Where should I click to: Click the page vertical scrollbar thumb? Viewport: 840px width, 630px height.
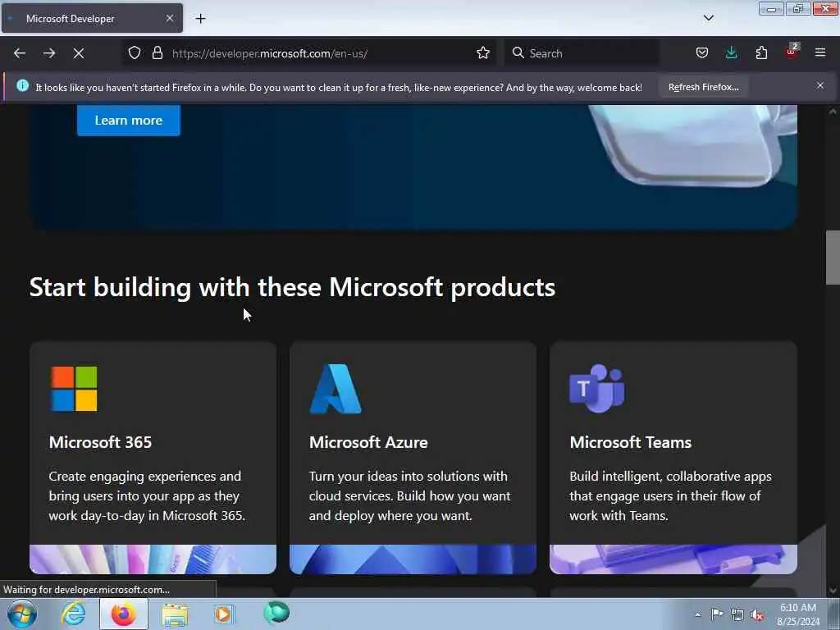tap(833, 258)
